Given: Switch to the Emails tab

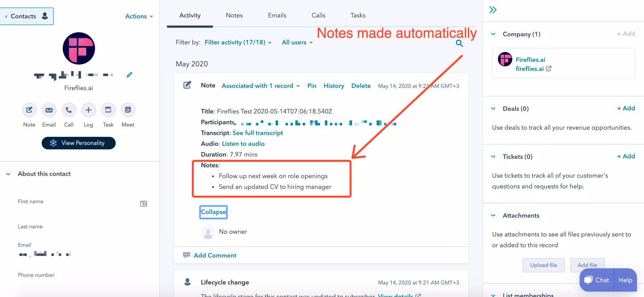Looking at the screenshot, I should [277, 15].
